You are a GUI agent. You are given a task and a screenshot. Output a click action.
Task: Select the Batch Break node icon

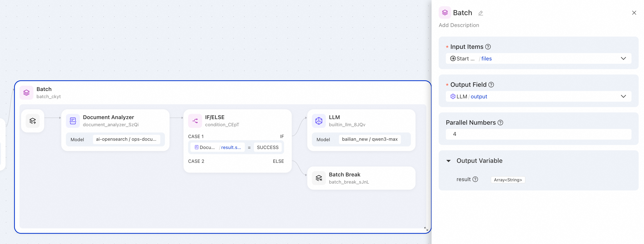(x=319, y=178)
